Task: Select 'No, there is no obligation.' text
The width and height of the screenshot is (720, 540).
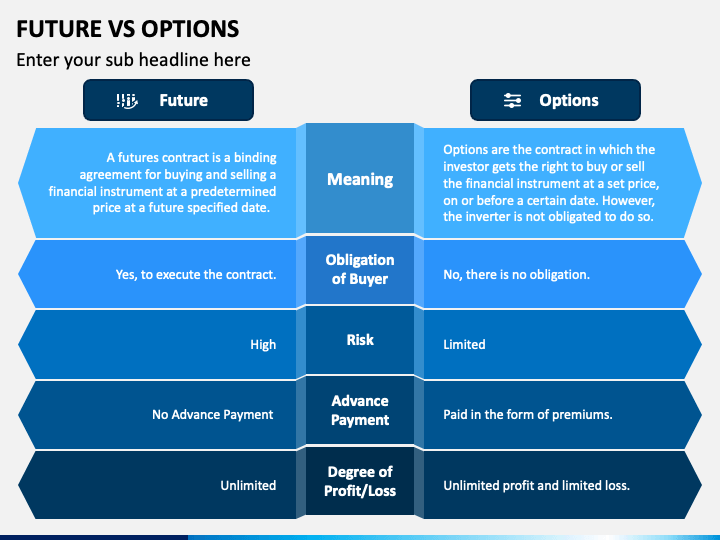Action: coord(517,275)
